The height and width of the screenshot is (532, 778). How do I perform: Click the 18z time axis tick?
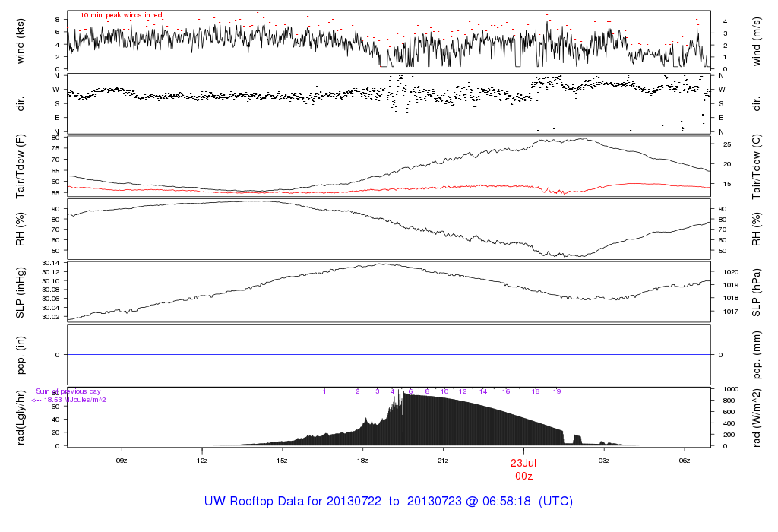362,461
